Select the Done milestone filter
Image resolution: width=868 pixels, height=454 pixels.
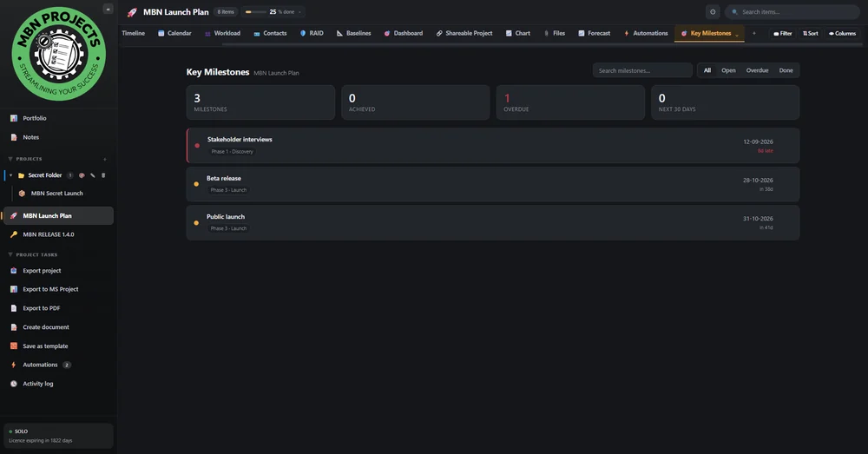pos(786,70)
